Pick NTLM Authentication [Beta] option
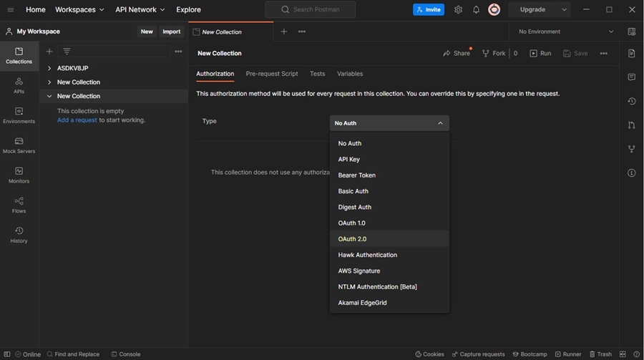This screenshot has height=360, width=644. [x=389, y=287]
